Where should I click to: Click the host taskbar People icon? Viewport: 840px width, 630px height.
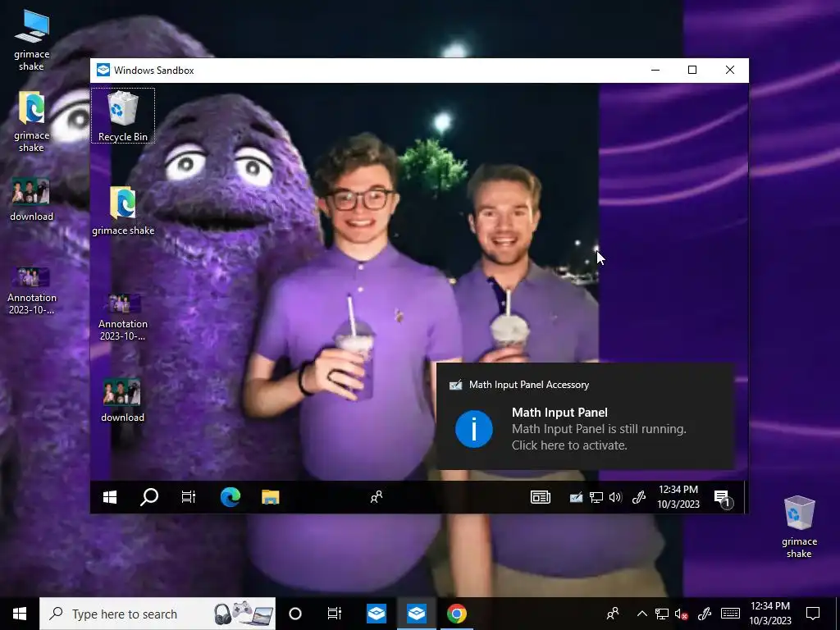click(612, 614)
